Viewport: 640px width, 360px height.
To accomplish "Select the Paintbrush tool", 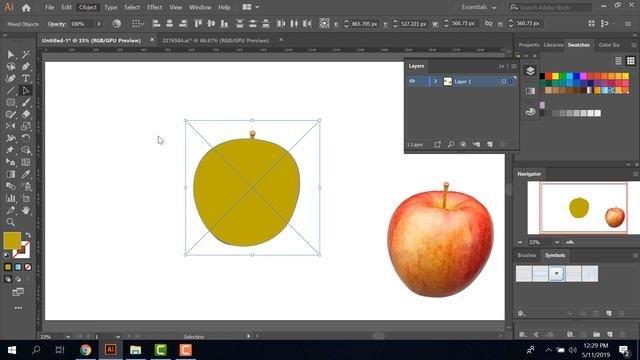I will [x=26, y=102].
